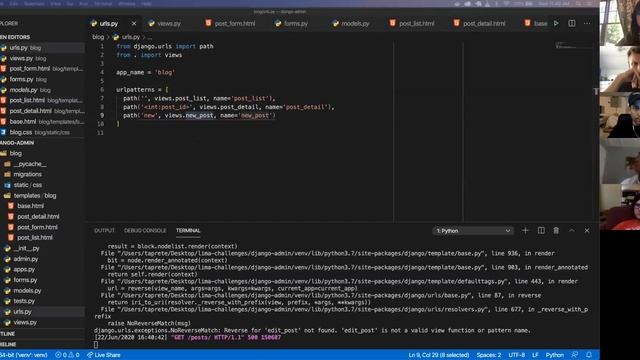This screenshot has height=360, width=640.
Task: Click the 'post_detail' path line in editor
Action: point(229,107)
